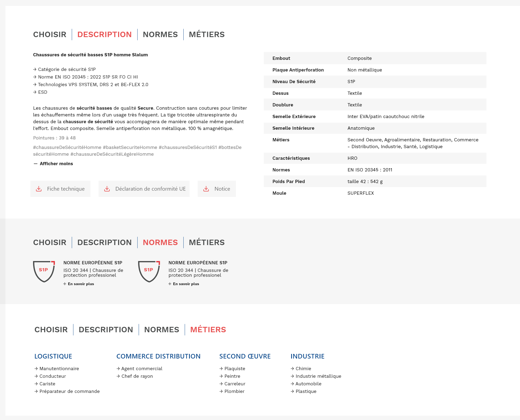
Task: Click the minus icon beside Afficher moins
Action: pos(35,164)
